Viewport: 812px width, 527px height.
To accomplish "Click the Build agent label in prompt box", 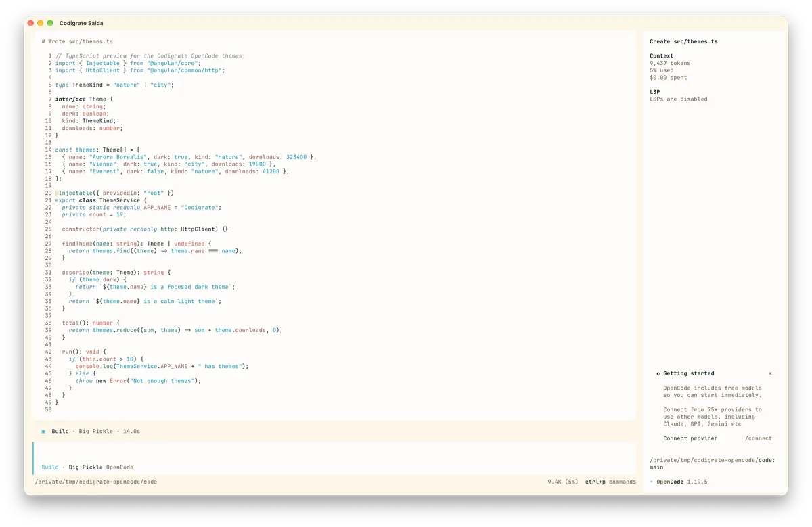I will pyautogui.click(x=50, y=467).
